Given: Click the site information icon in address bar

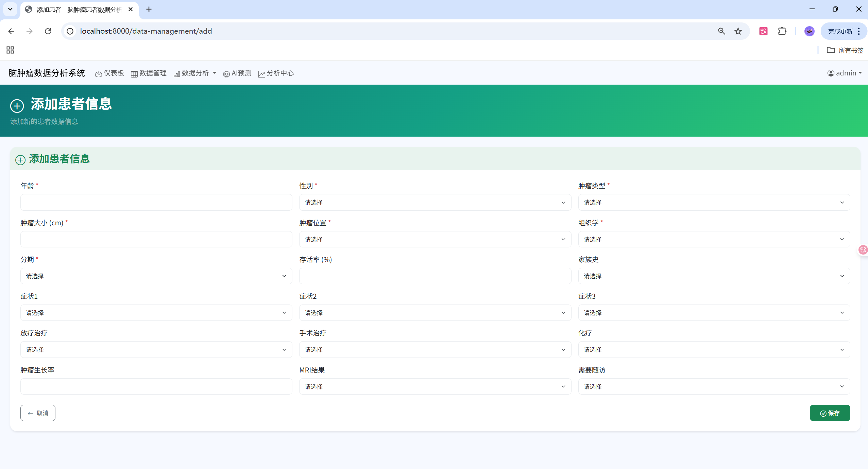Looking at the screenshot, I should (x=70, y=31).
